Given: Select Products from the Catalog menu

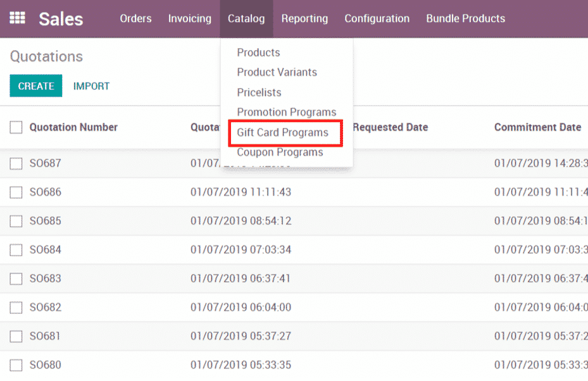Looking at the screenshot, I should 258,53.
